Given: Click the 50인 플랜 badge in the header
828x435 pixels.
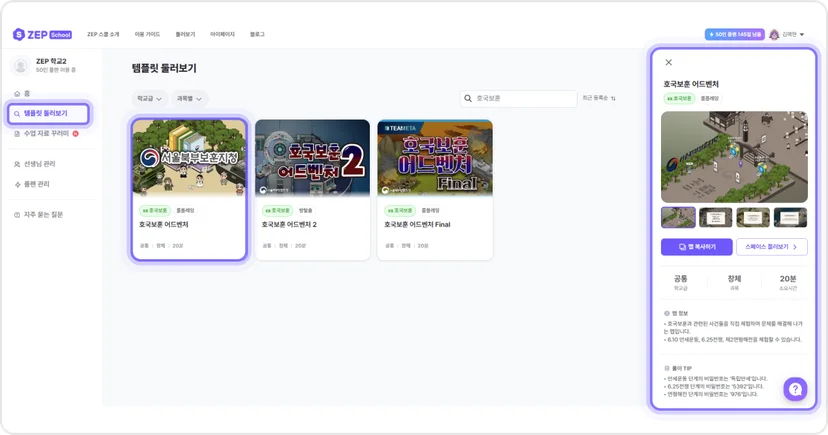Looking at the screenshot, I should point(735,34).
